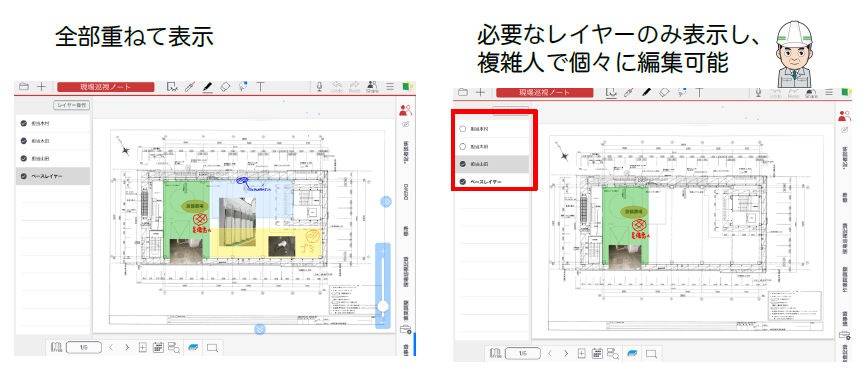Click Undo arrow in 全部重ねて表示 screenshot
The height and width of the screenshot is (378, 860).
pyautogui.click(x=337, y=87)
